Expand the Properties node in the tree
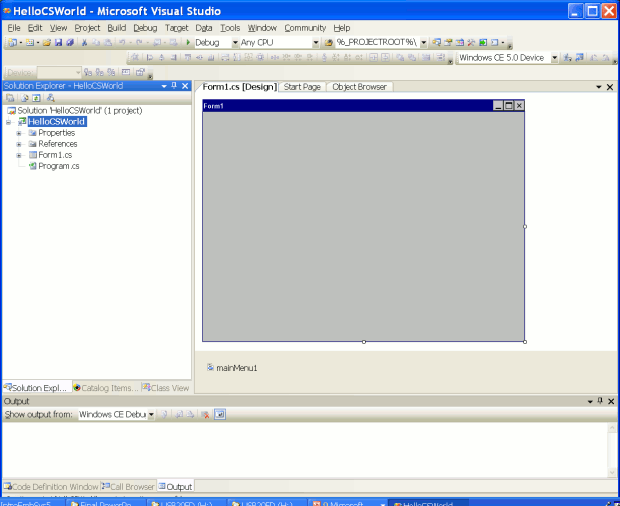This screenshot has width=620, height=506. tap(19, 133)
